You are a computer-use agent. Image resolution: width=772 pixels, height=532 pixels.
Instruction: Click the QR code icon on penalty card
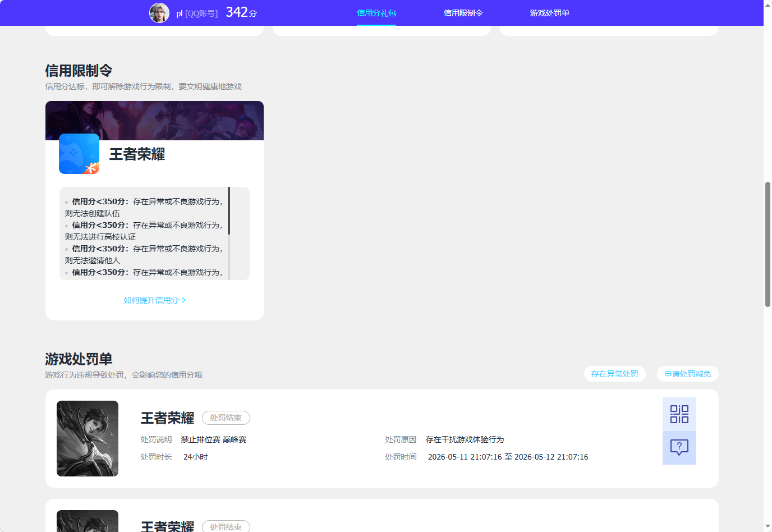pos(679,414)
